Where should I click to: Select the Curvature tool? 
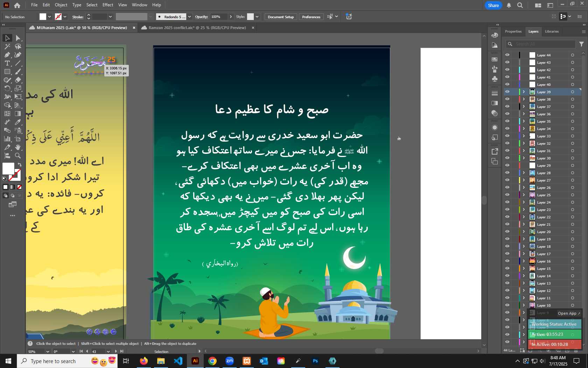[18, 55]
